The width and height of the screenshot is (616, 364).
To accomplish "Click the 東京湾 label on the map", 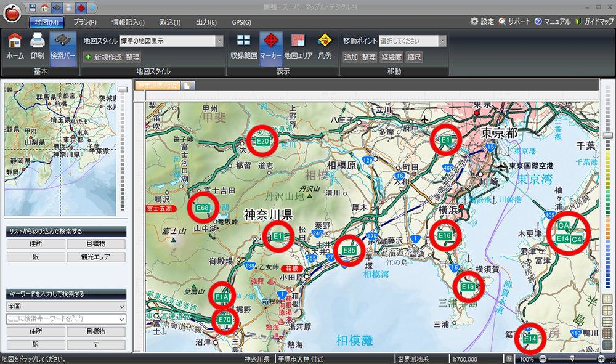I will pyautogui.click(x=534, y=179).
